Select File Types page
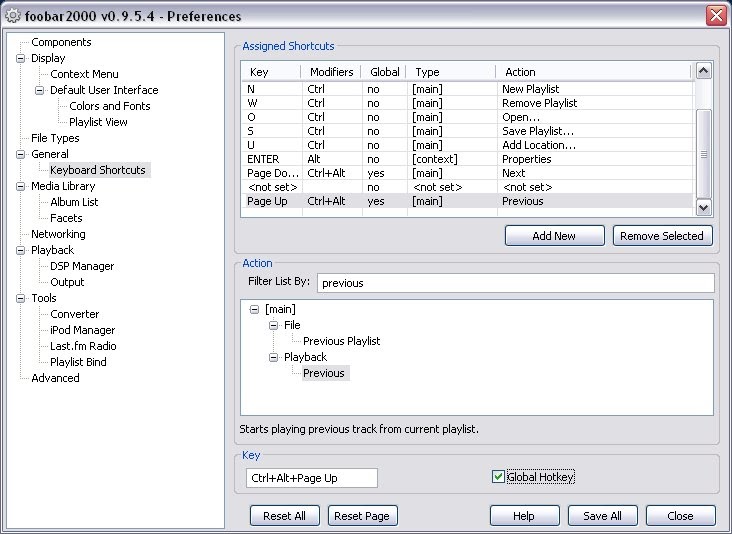Viewport: 732px width, 534px height. 55,138
